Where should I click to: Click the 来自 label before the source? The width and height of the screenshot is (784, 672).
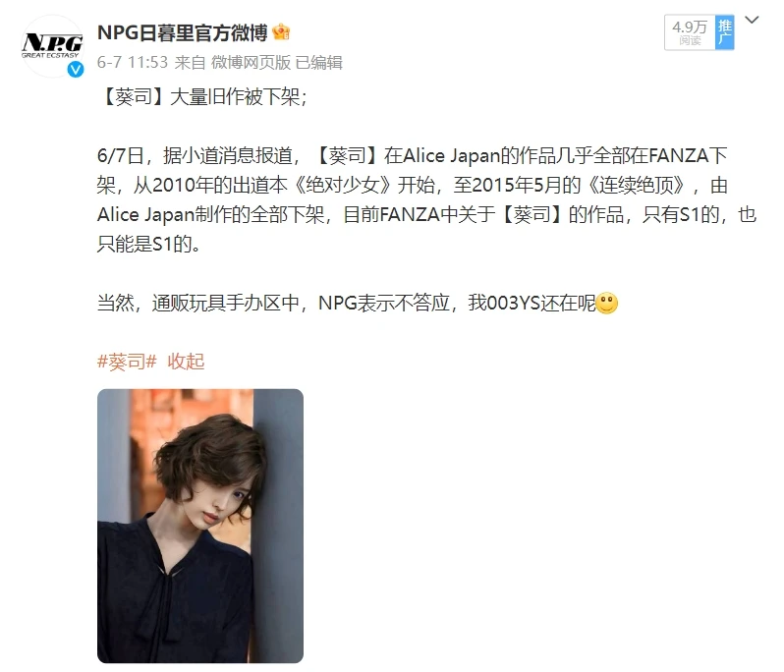coord(190,63)
